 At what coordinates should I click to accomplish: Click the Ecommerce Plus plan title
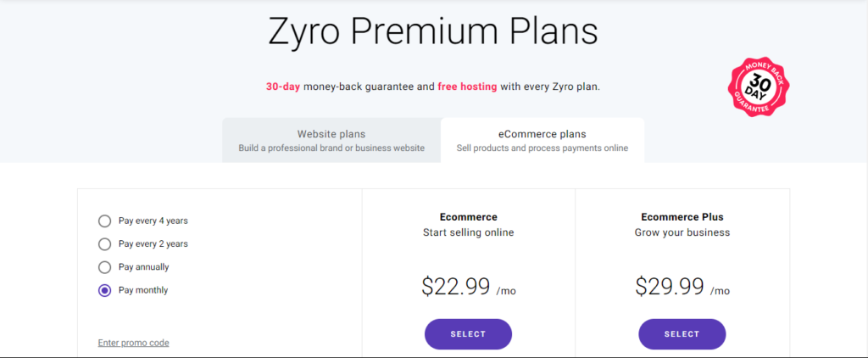682,217
